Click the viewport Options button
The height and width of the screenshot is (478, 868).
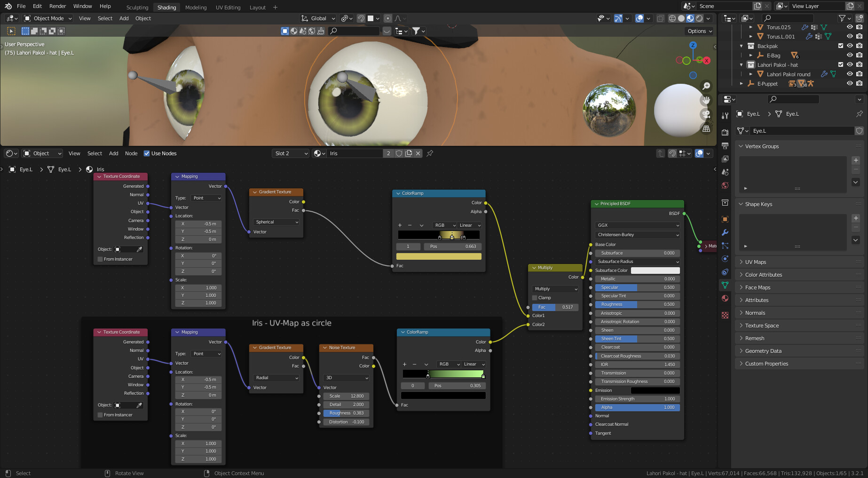700,31
